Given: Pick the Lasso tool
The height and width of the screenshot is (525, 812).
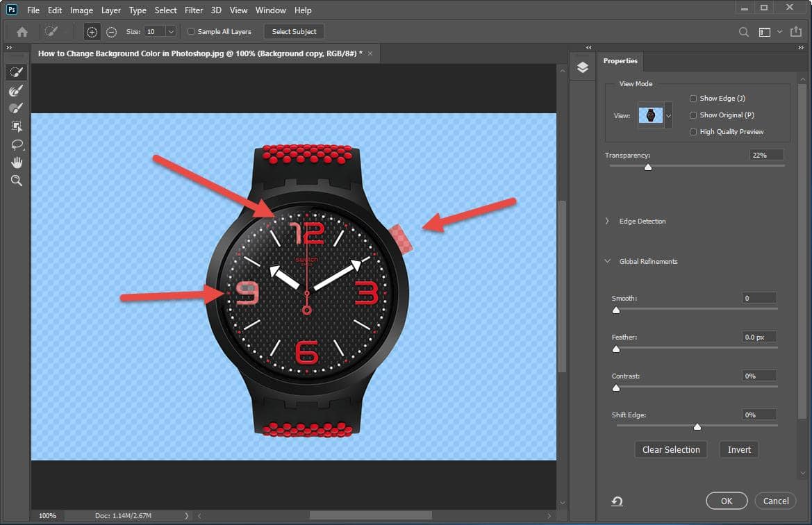Looking at the screenshot, I should pos(15,144).
